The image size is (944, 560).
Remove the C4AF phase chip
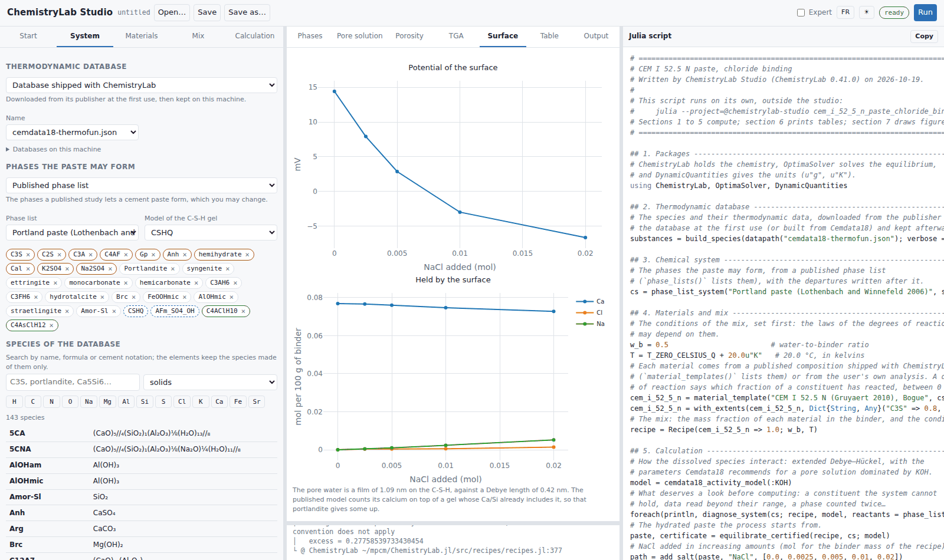126,255
